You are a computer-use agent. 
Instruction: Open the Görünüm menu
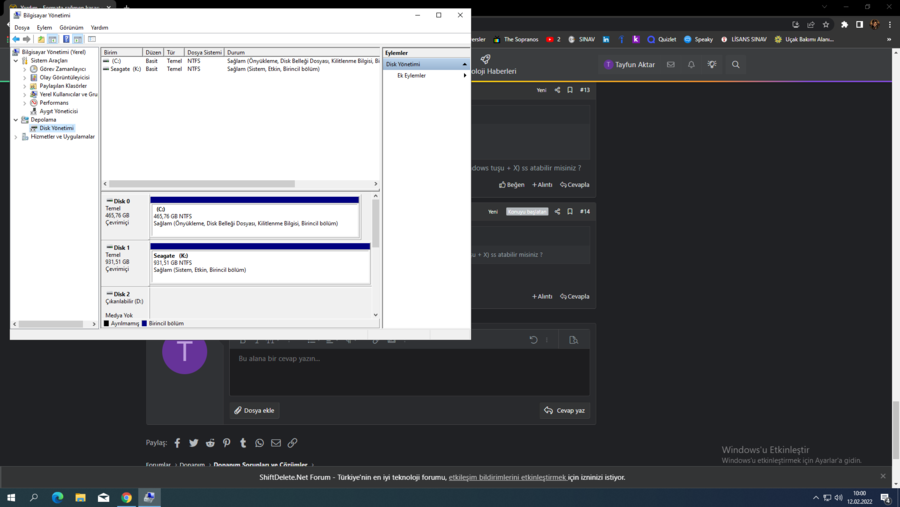71,28
